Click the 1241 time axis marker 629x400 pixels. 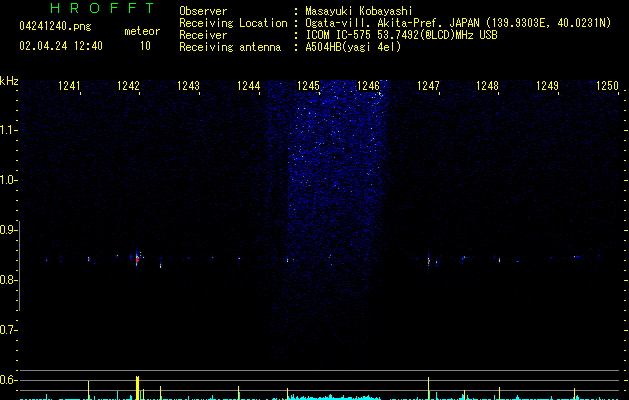pyautogui.click(x=69, y=86)
